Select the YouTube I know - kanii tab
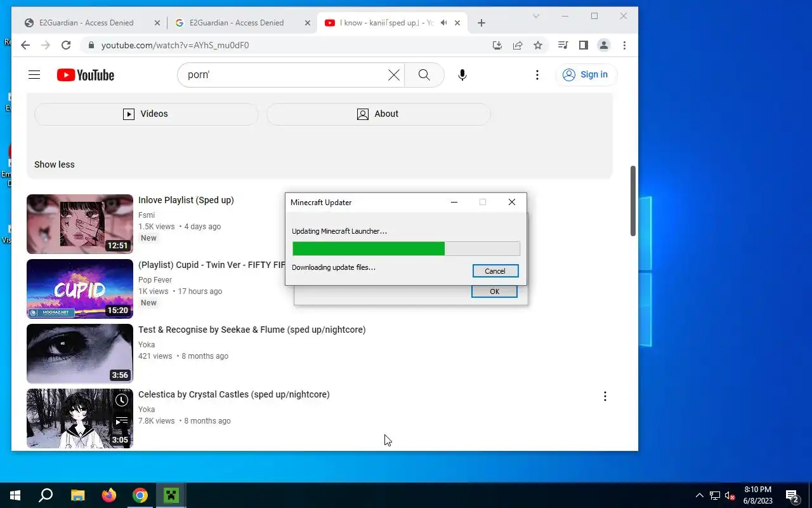The image size is (812, 508). point(387,23)
